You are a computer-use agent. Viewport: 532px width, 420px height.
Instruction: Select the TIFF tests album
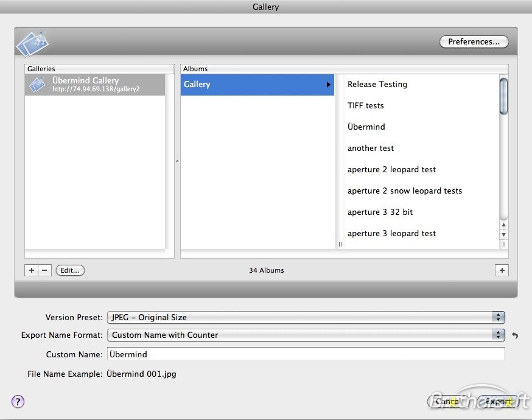coord(366,105)
